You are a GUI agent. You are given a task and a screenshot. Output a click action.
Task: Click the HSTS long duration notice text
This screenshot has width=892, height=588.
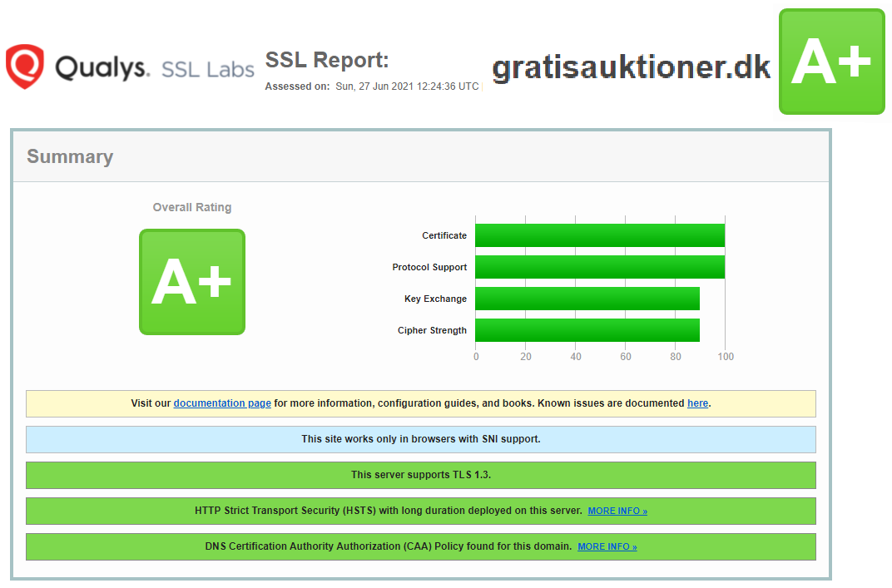(x=389, y=511)
